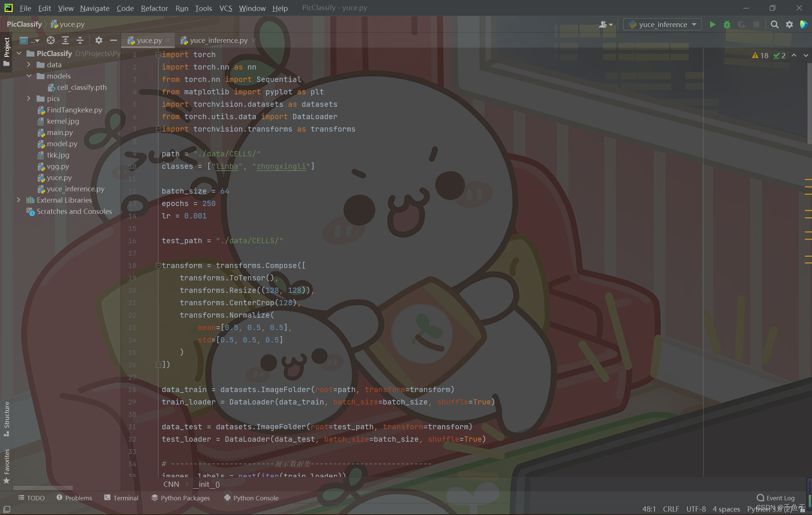Open main.py from the Project tree
Viewport: 812px width, 515px height.
60,132
